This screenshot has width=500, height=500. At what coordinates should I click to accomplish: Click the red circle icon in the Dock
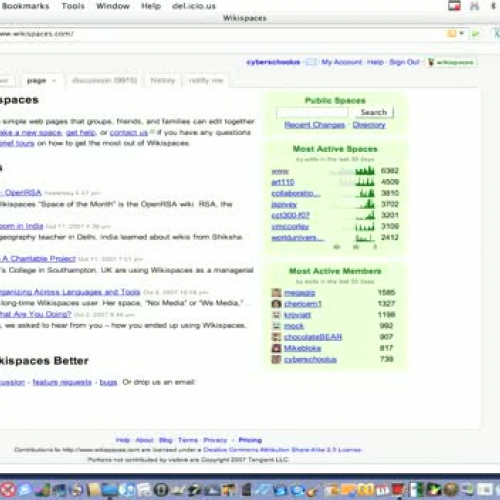coord(7,490)
